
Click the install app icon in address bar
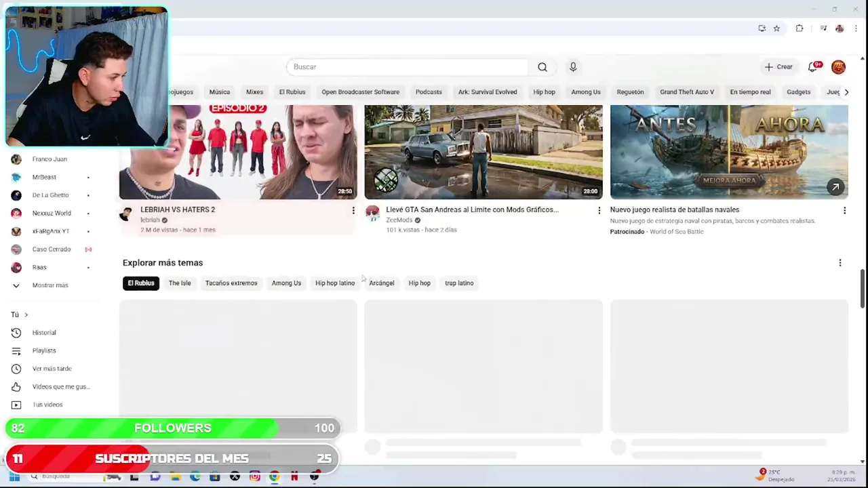762,28
